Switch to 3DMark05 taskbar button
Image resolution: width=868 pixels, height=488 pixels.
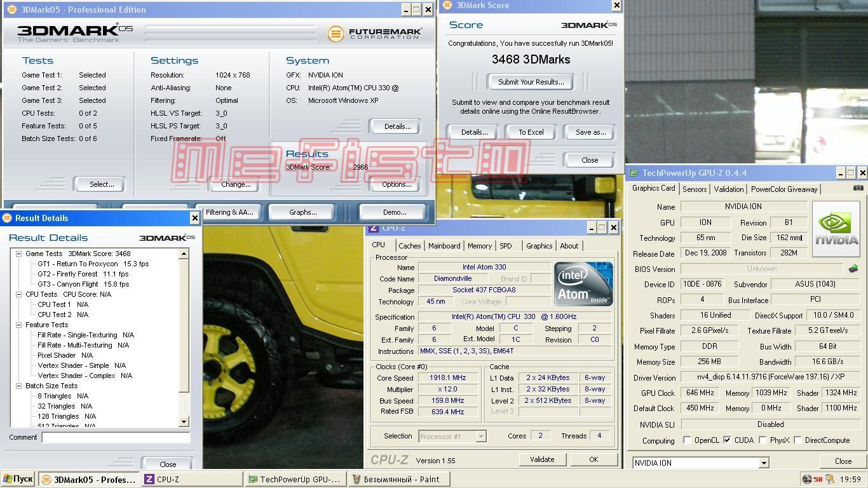[x=88, y=479]
